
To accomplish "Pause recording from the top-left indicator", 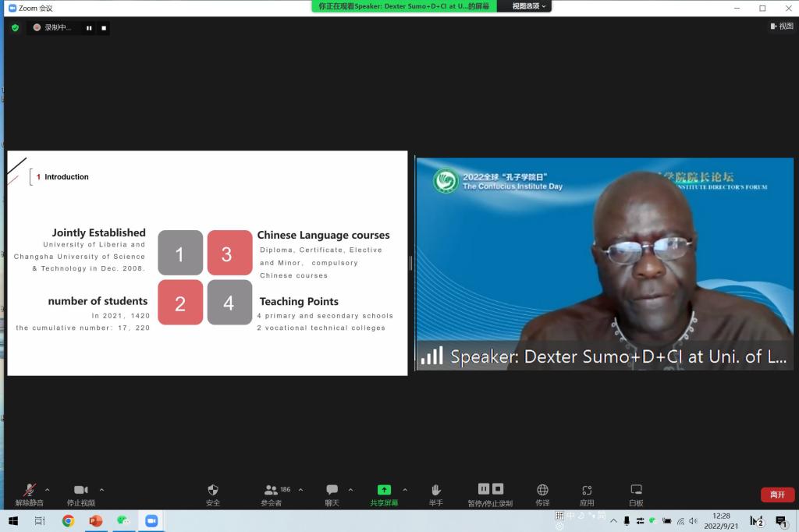I will pyautogui.click(x=89, y=28).
